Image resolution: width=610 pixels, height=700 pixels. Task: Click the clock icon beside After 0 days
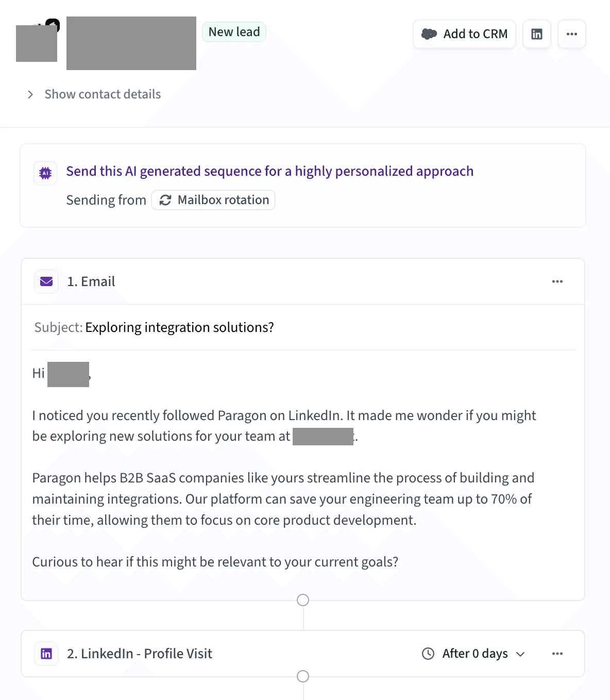428,654
